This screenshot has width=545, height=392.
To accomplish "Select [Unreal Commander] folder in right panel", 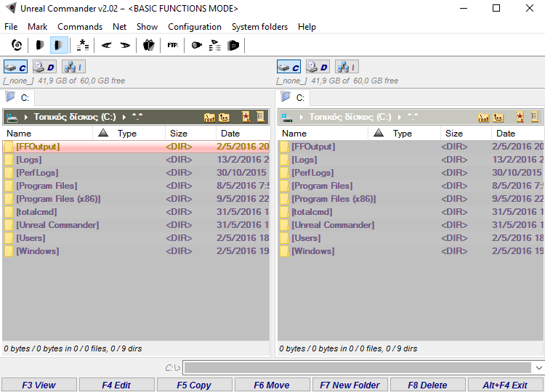I will point(411,225).
